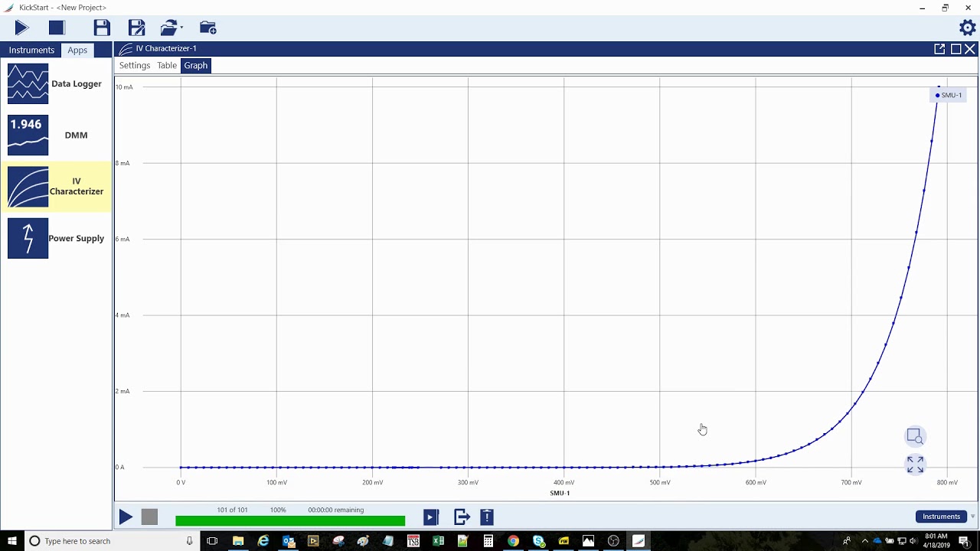
Task: Open the KickStart settings gear
Action: pos(968,28)
